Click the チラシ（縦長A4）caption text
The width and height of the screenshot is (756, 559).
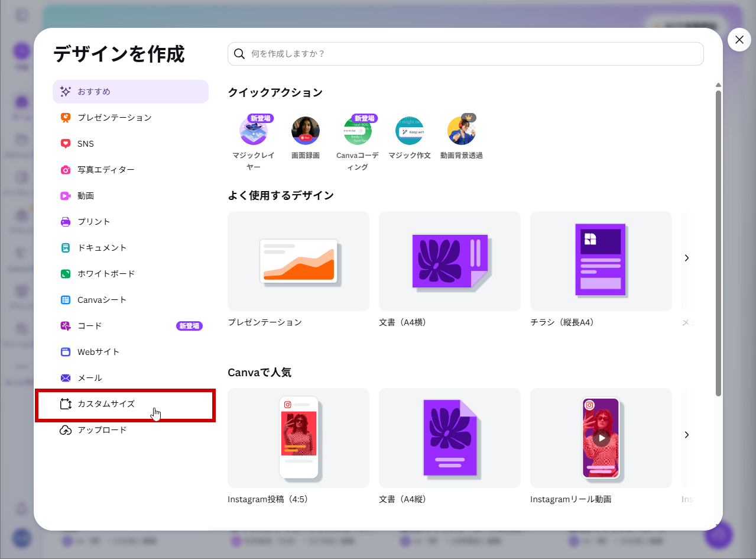click(x=562, y=322)
